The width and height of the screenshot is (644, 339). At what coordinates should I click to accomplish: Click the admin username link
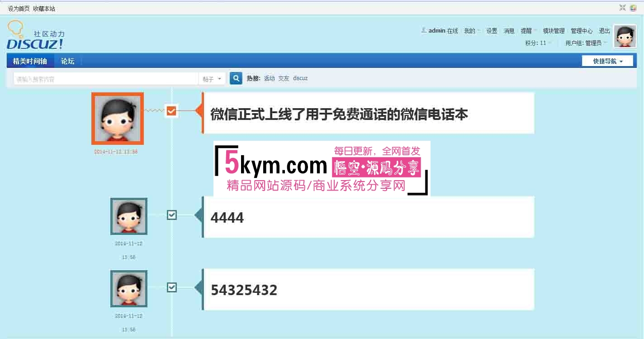tap(437, 31)
